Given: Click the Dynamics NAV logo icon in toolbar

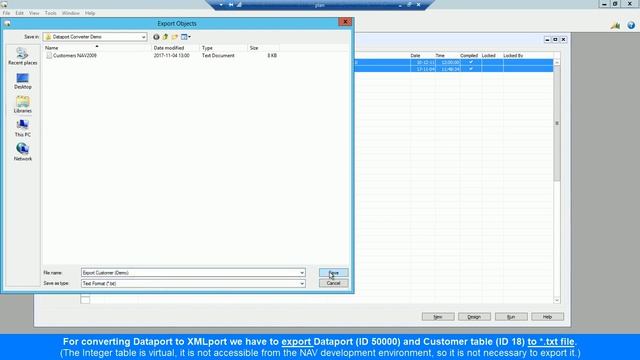Looking at the screenshot, I should tap(616, 26).
